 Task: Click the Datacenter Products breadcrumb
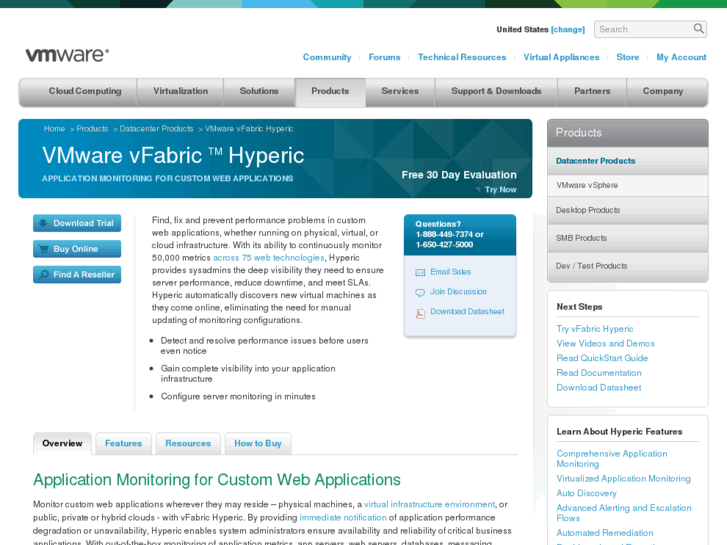[x=156, y=128]
